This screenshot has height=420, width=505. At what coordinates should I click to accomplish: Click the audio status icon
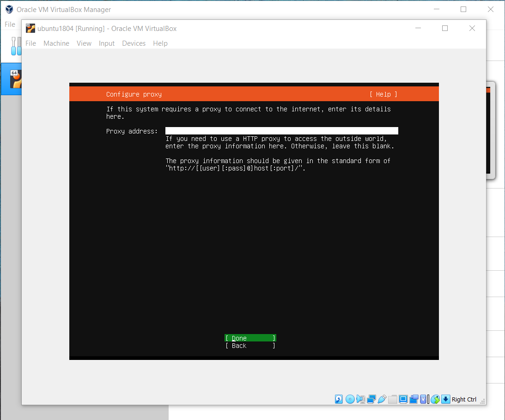pos(360,399)
